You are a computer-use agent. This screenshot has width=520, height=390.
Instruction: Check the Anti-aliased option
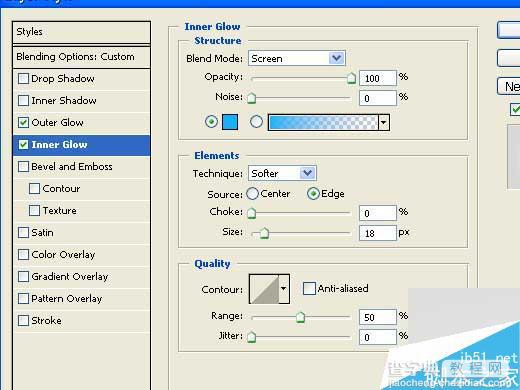point(309,289)
